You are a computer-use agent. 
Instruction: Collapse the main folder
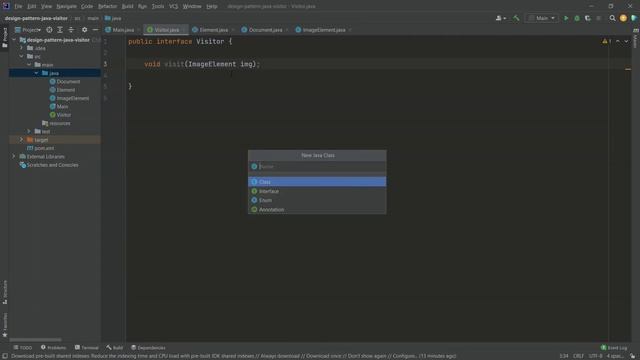[29, 64]
